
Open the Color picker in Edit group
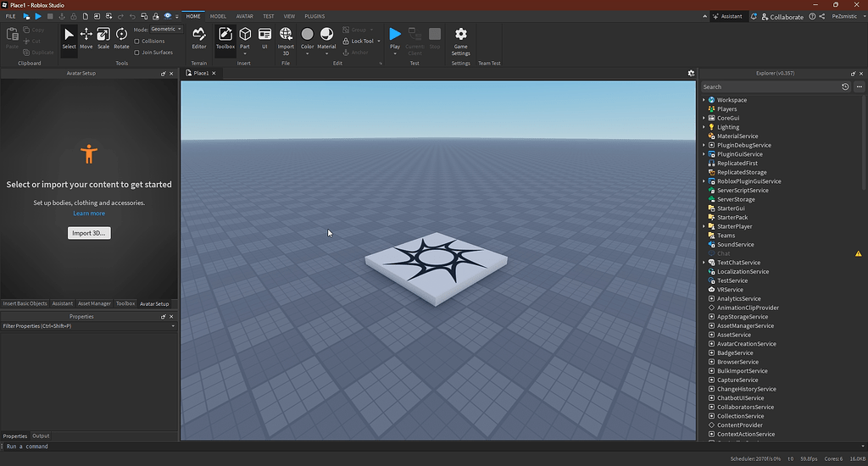coord(307,37)
